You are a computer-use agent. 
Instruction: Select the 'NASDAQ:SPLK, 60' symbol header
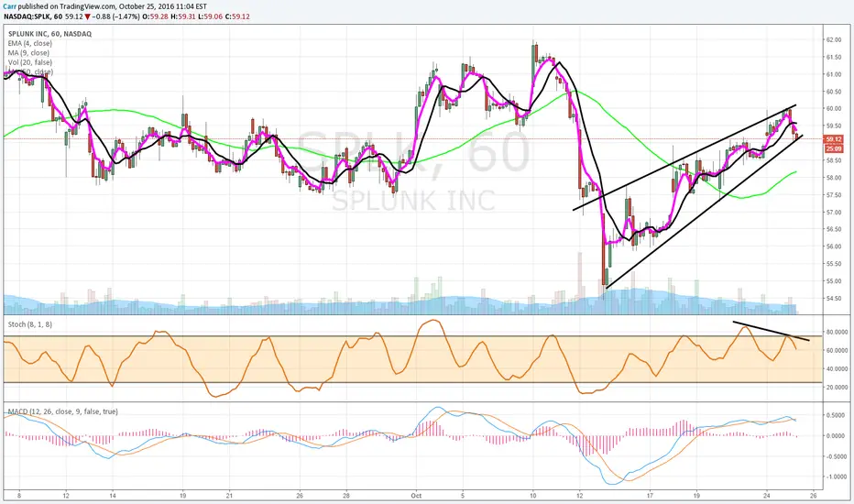click(x=33, y=16)
